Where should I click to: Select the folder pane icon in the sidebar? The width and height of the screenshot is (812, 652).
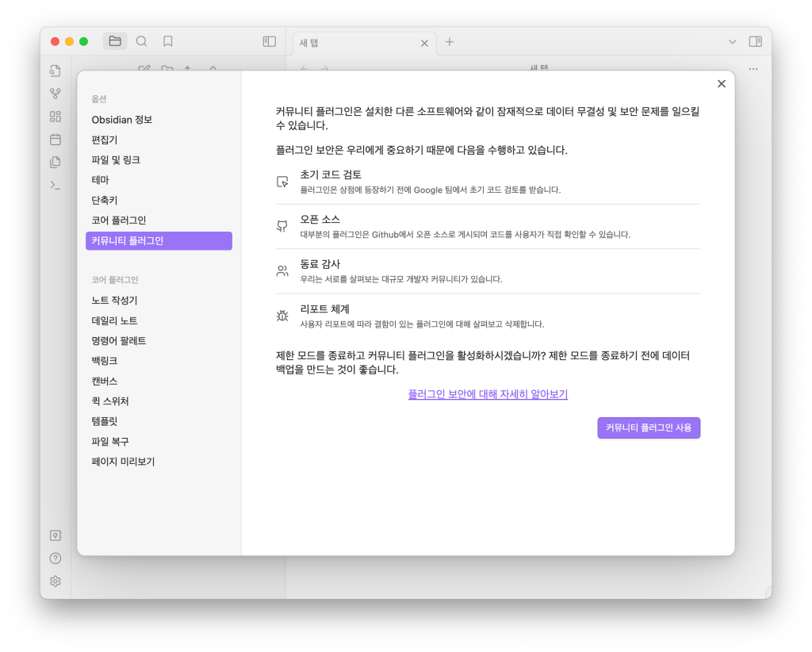115,41
